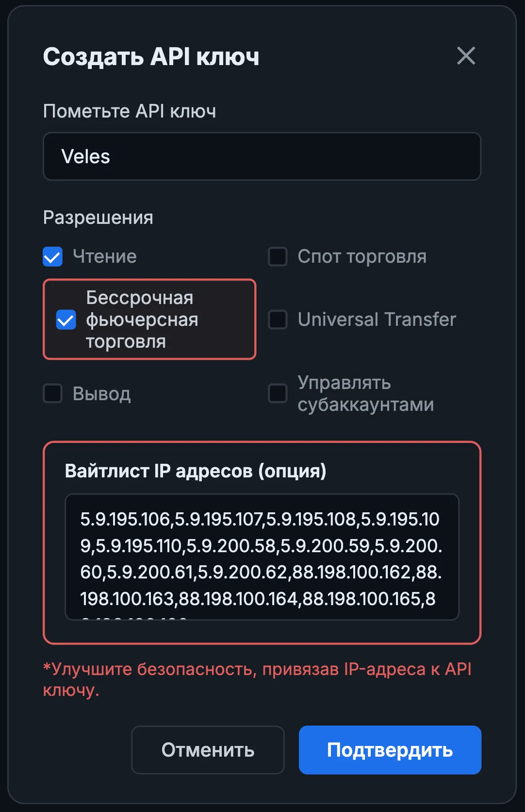Click the checkmark inside Бессрочная фьючерсная торговля
This screenshot has height=812, width=525.
65,320
